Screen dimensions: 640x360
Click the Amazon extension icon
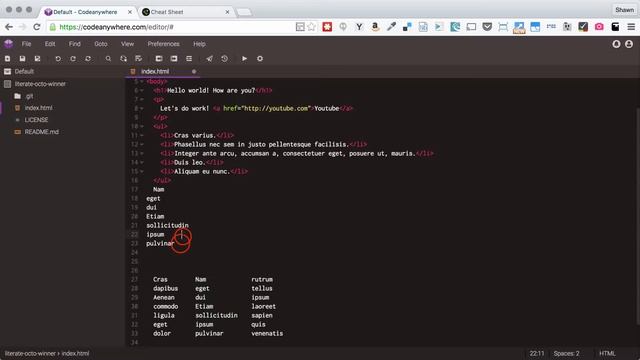[375, 27]
